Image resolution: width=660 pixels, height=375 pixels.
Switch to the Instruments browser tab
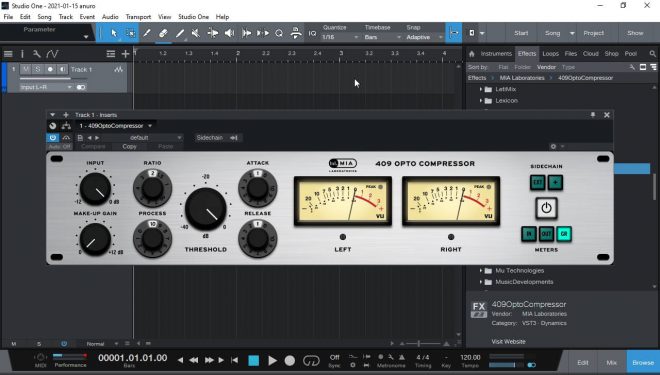[496, 53]
